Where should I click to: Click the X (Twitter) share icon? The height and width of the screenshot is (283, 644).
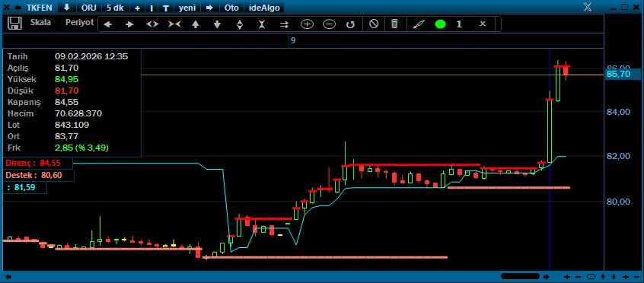point(588,7)
